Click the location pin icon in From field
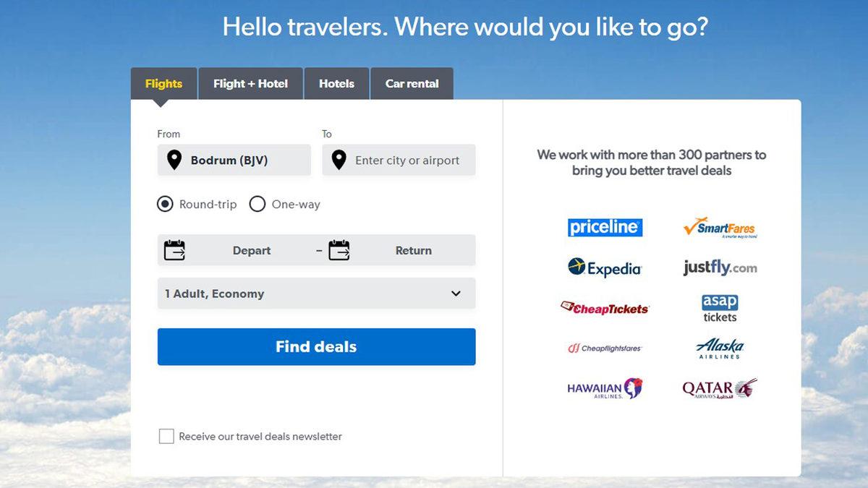 pyautogui.click(x=174, y=160)
